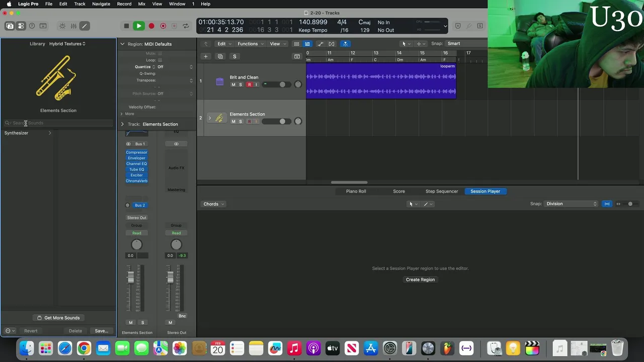Viewport: 644px width, 362px height.
Task: Open the File menu
Action: click(x=49, y=4)
